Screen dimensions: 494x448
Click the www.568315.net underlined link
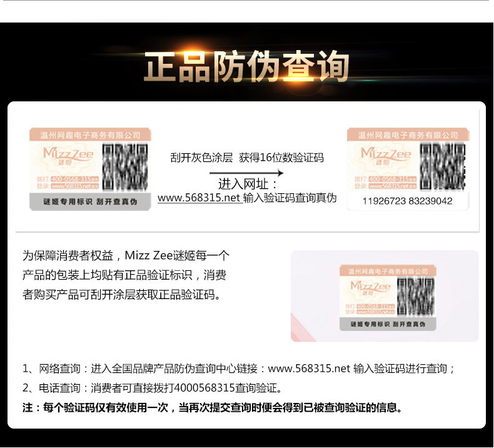[199, 198]
